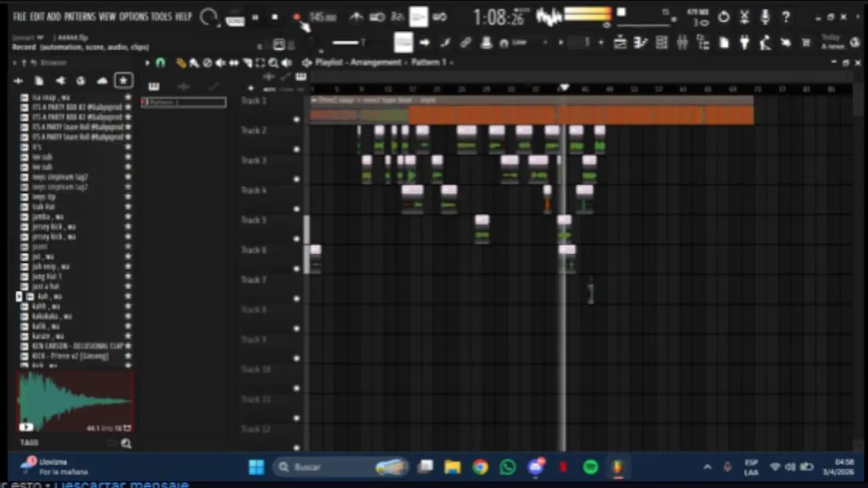Toggle the metronome
868x488 pixels.
click(356, 18)
